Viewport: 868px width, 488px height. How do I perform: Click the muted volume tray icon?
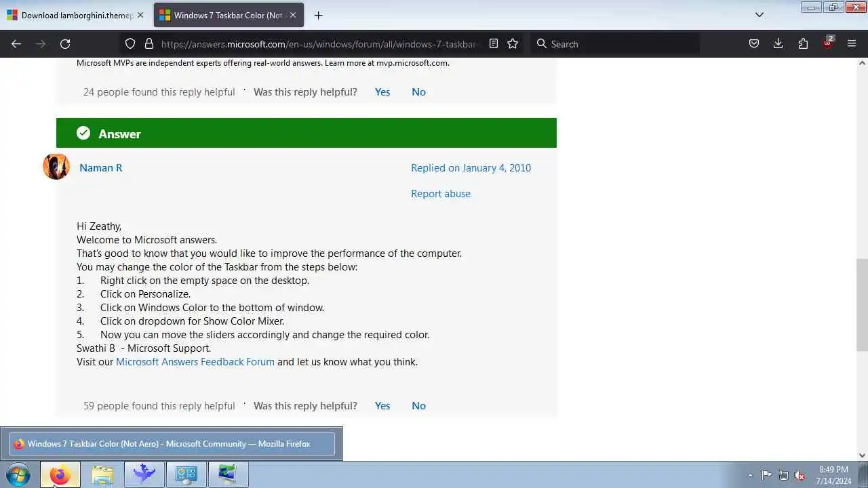tap(800, 475)
